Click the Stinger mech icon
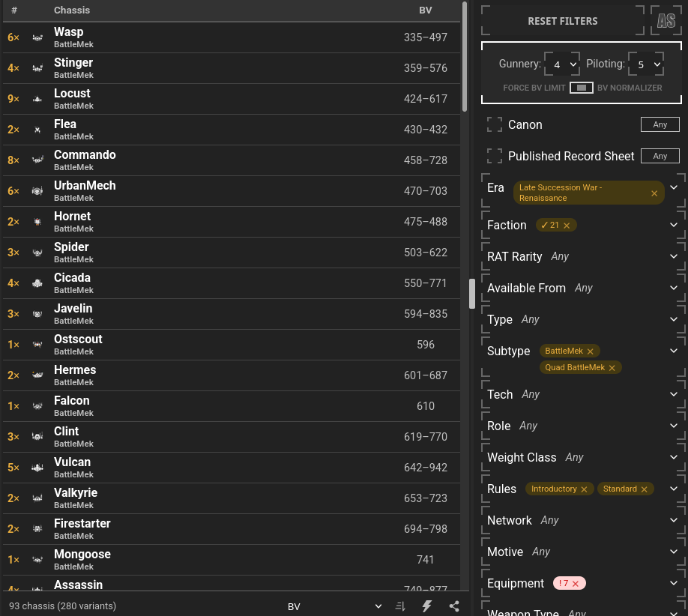 click(x=37, y=68)
